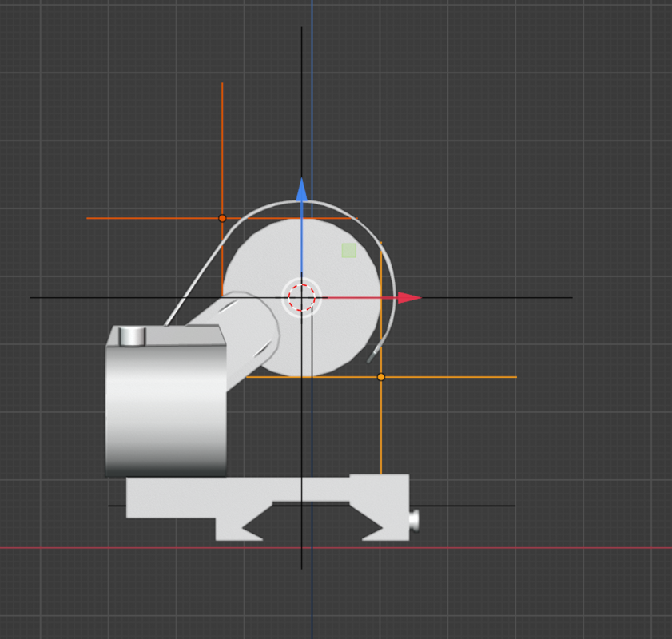The width and height of the screenshot is (672, 639).
Task: Select the small cap on top of the cylinder
Action: [x=132, y=336]
